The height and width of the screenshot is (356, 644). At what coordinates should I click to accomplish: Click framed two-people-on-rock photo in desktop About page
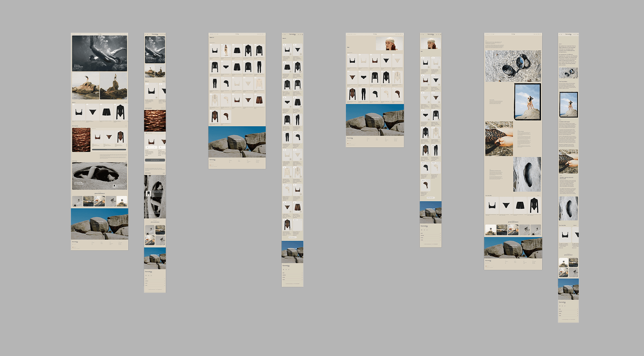[x=527, y=102]
